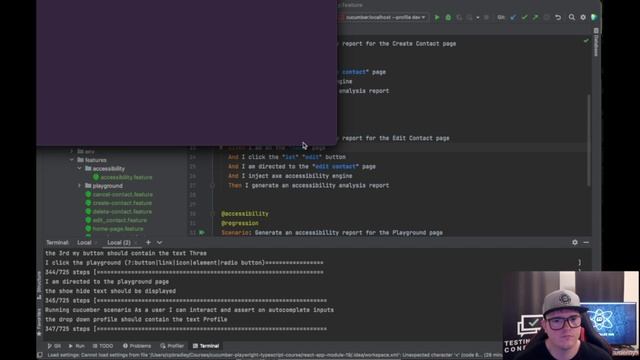This screenshot has height=360, width=640.
Task: Expand the playground folder
Action: [x=80, y=186]
